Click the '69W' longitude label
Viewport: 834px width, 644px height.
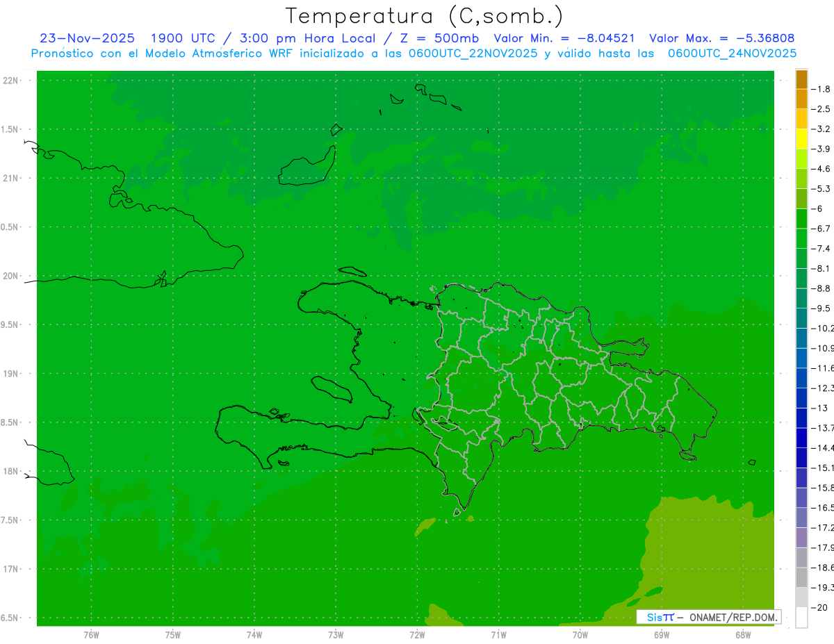pyautogui.click(x=662, y=634)
